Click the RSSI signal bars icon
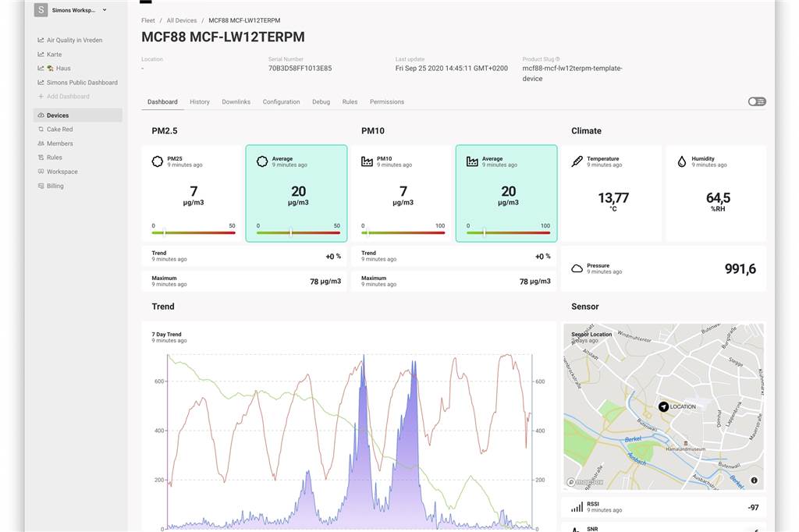Image resolution: width=799 pixels, height=532 pixels. 577,507
